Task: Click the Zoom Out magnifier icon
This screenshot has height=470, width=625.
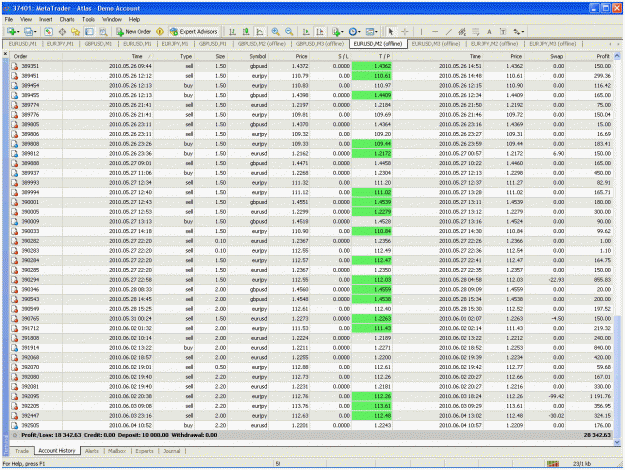Action: tap(289, 31)
